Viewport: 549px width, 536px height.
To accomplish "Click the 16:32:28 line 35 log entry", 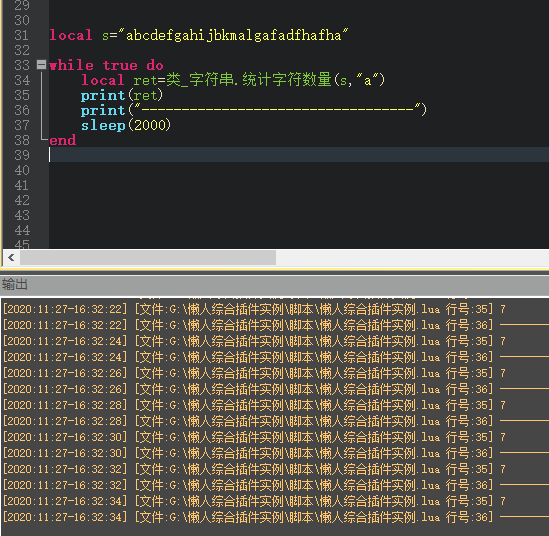I will tap(255, 405).
